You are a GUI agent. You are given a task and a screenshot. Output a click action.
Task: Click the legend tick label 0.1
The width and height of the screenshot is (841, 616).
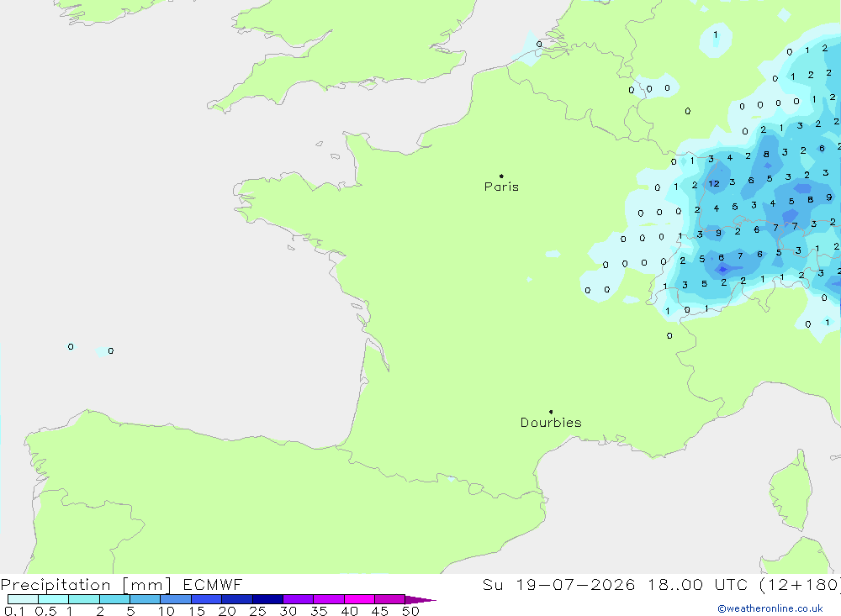(14, 611)
